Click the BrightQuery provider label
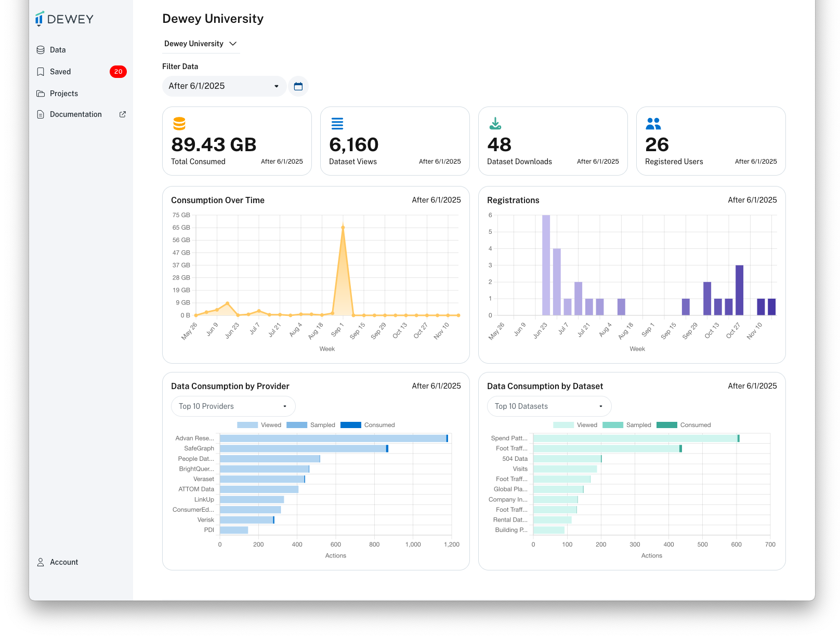Screen dimensions: 840x639 click(196, 469)
